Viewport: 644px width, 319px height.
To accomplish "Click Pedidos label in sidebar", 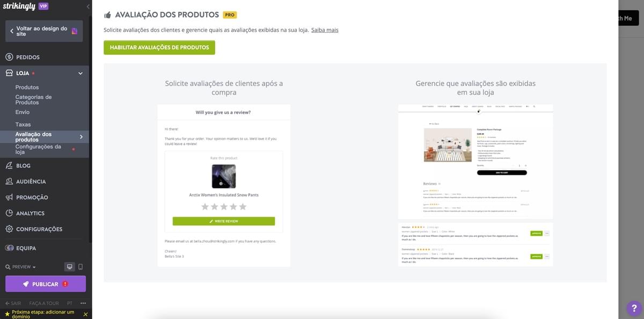I will pyautogui.click(x=28, y=57).
